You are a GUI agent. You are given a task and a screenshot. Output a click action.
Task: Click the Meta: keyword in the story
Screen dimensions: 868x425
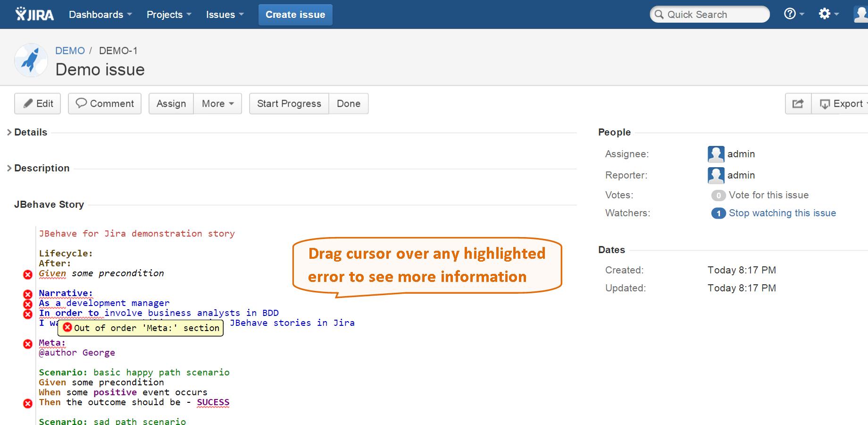52,343
